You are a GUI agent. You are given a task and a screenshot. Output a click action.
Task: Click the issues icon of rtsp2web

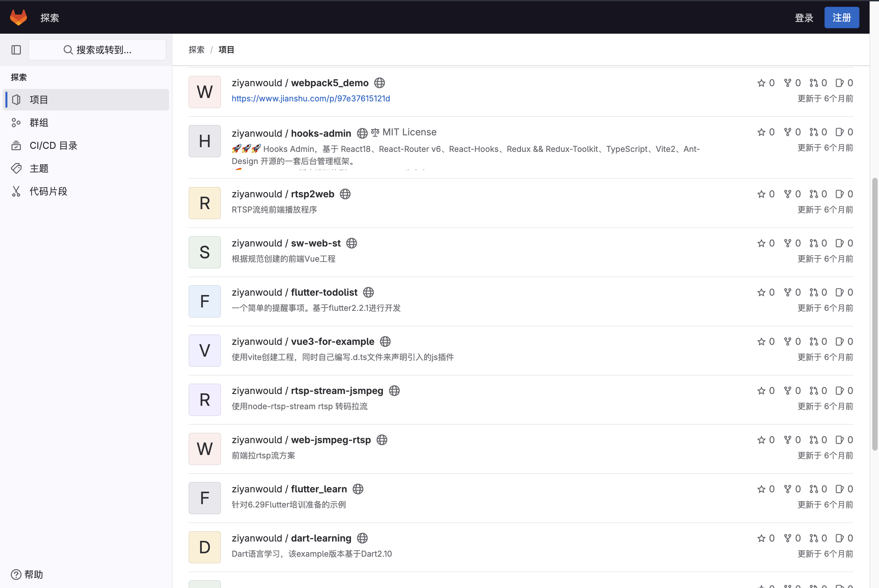(839, 194)
